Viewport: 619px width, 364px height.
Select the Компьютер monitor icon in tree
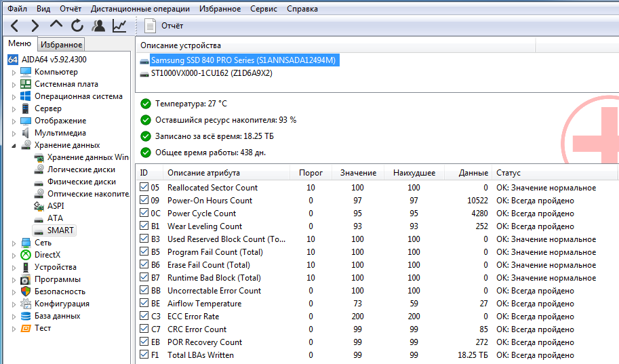point(26,72)
